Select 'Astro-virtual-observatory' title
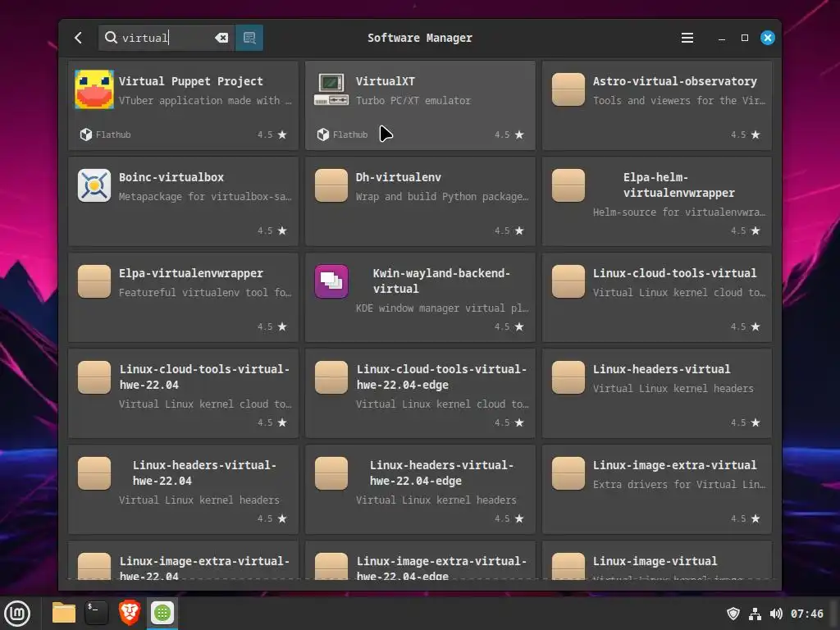The image size is (840, 630). [674, 81]
